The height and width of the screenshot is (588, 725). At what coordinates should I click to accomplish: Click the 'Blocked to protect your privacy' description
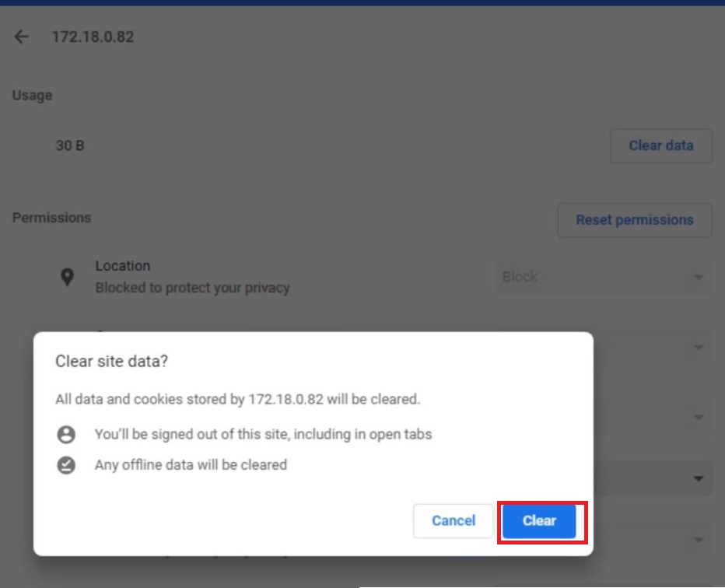(192, 288)
